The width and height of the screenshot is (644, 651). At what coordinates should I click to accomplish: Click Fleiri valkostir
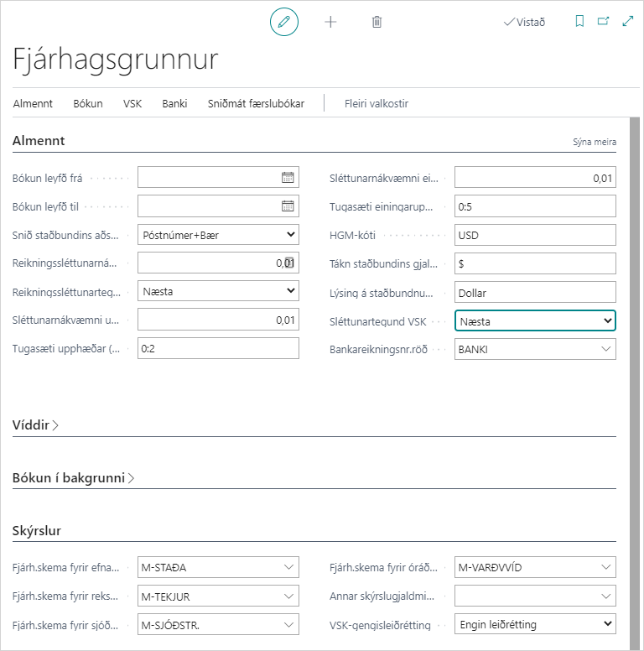tap(377, 103)
